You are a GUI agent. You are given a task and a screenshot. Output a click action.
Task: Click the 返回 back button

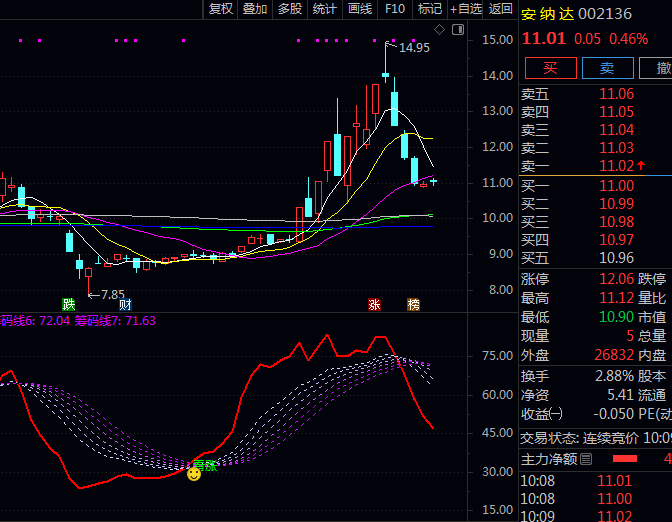click(x=501, y=9)
